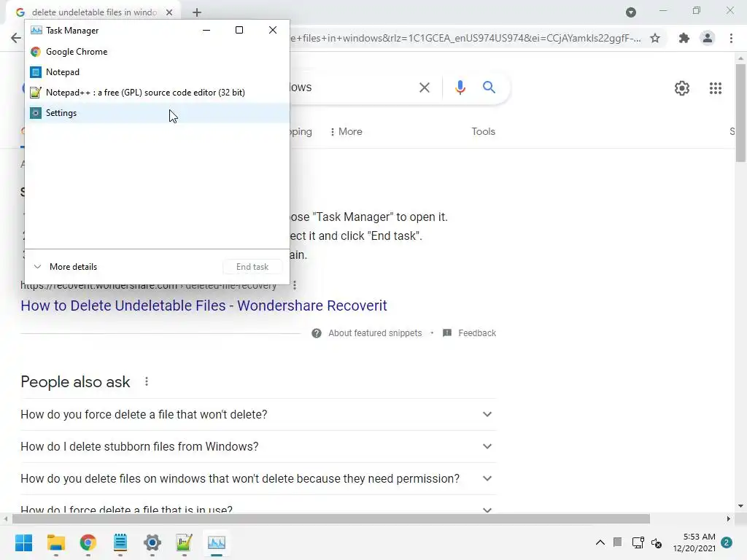Open Wondershare Recoverit result link
The height and width of the screenshot is (560, 747).
[204, 306]
